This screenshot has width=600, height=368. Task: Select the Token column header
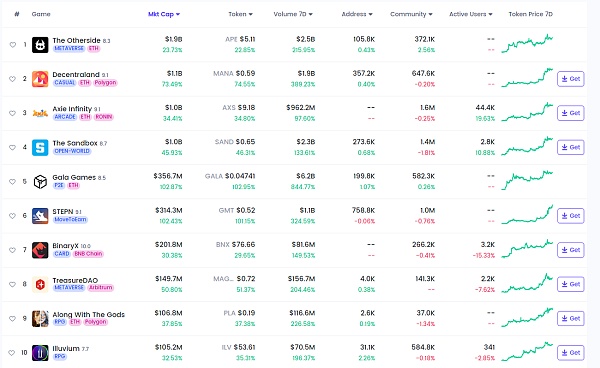241,14
